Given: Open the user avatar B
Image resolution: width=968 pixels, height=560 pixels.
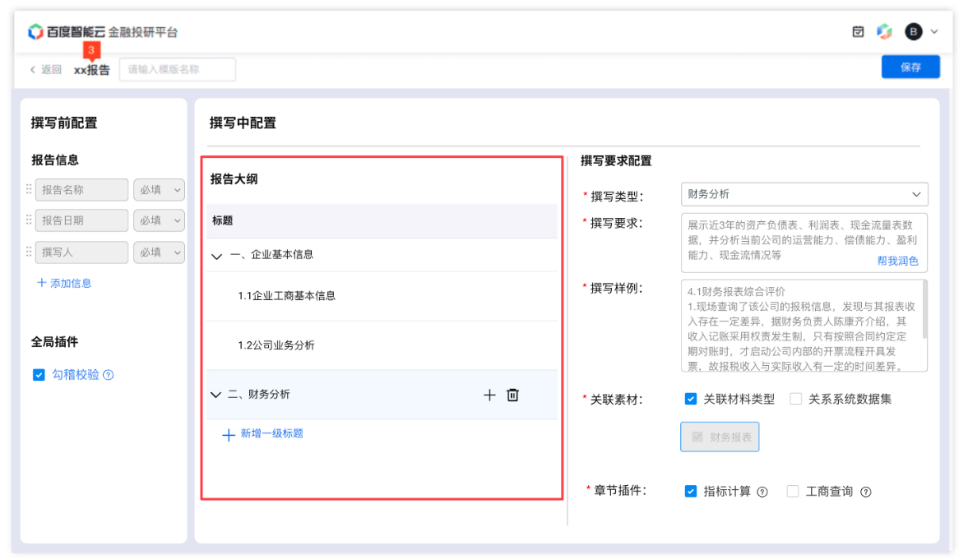Looking at the screenshot, I should click(x=913, y=31).
